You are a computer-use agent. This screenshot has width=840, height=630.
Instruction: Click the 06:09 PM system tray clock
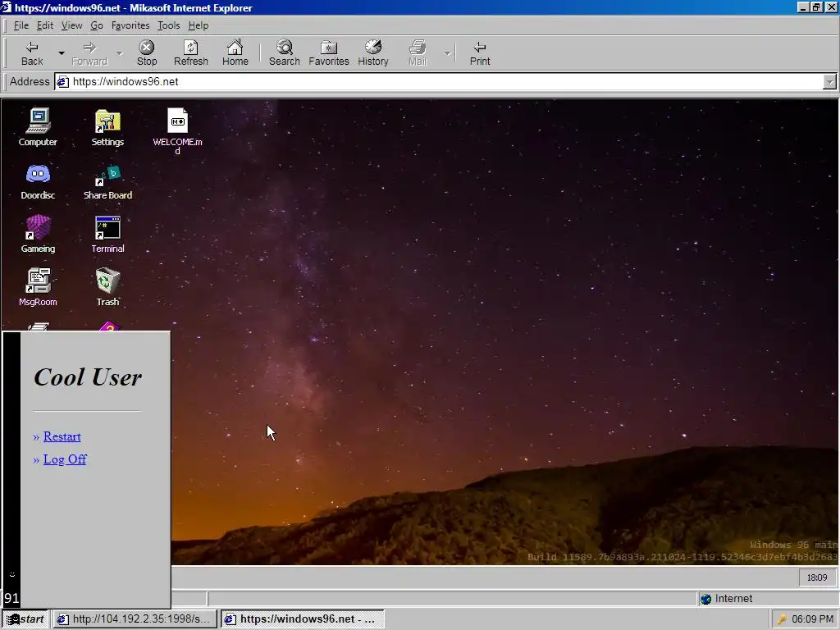coord(812,619)
